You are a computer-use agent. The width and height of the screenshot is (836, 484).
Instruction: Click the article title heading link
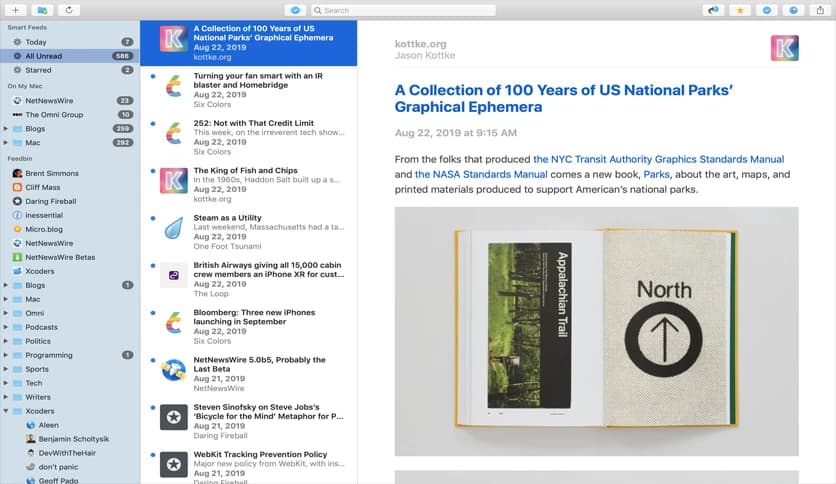click(x=564, y=98)
